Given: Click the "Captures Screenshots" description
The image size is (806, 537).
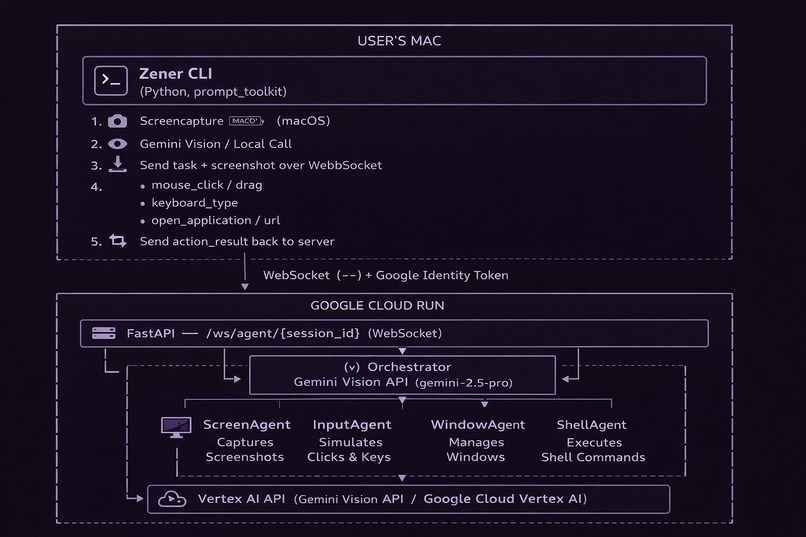Looking at the screenshot, I should (x=245, y=449).
